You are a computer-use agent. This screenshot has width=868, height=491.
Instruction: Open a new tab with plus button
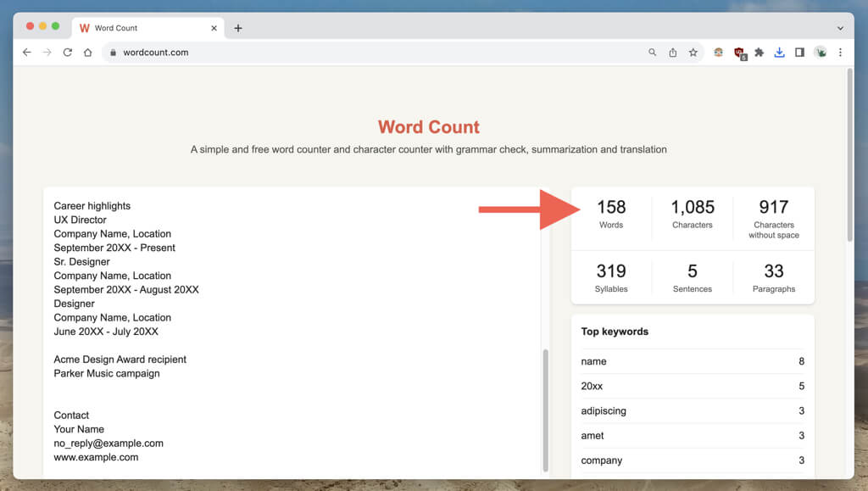coord(238,28)
